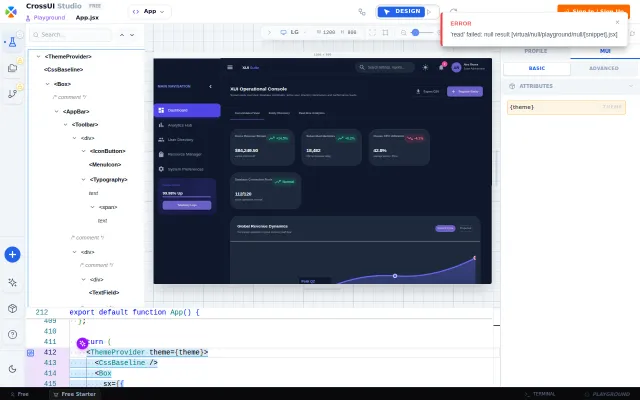Select the App.jsx file label
640x400 pixels.
tap(87, 18)
